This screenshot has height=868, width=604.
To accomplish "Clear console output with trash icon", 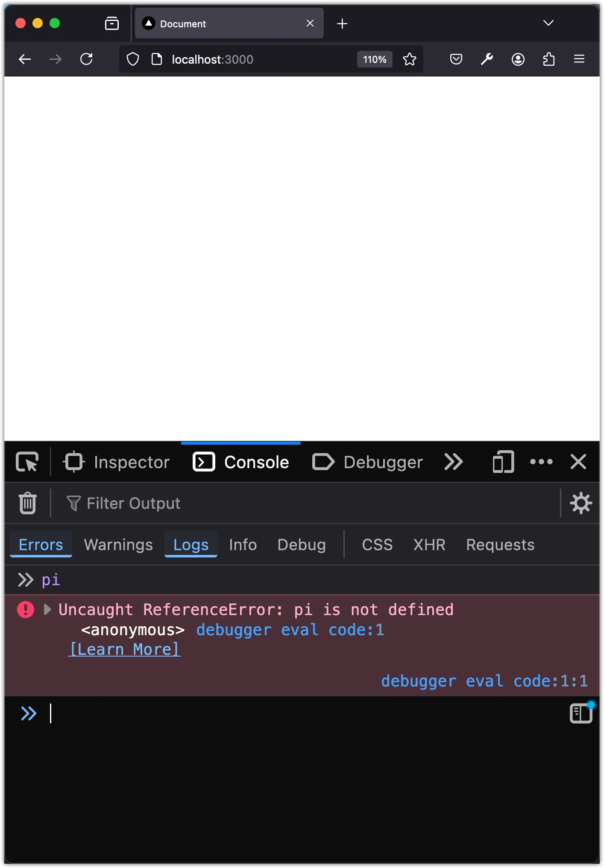I will pos(28,503).
